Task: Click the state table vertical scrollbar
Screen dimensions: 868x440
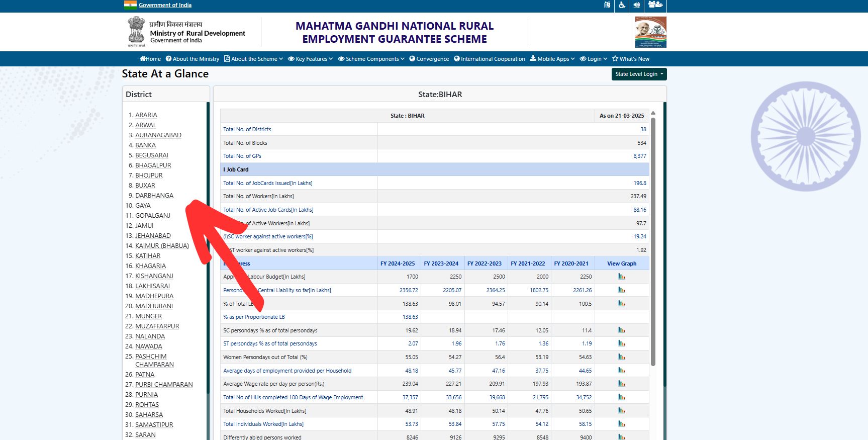Action: (x=653, y=241)
